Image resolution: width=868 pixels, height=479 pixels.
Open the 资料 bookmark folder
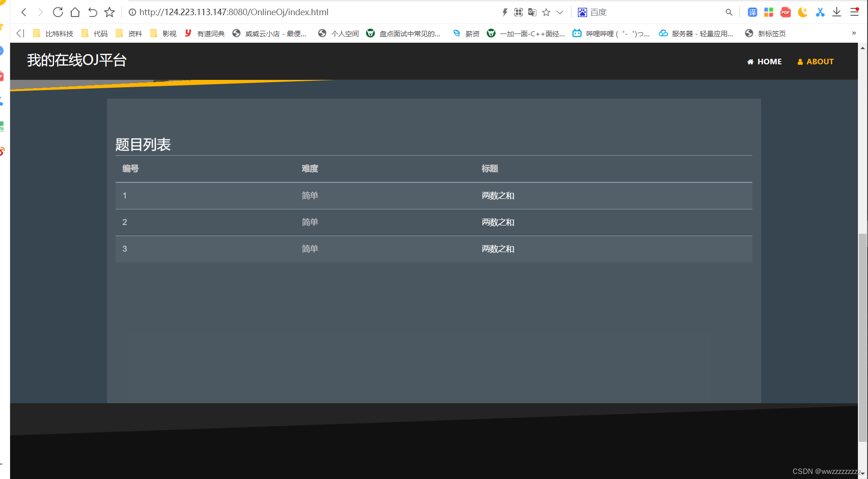129,34
